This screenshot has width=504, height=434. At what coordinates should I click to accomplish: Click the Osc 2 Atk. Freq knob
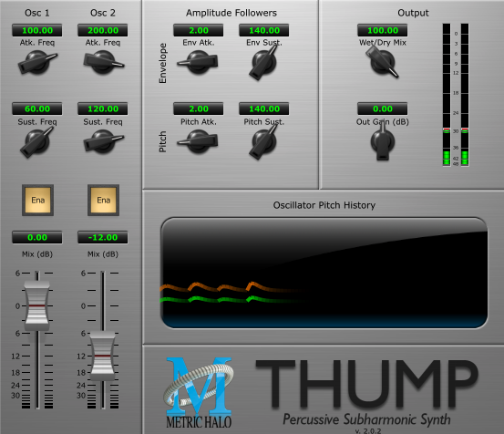[x=103, y=62]
